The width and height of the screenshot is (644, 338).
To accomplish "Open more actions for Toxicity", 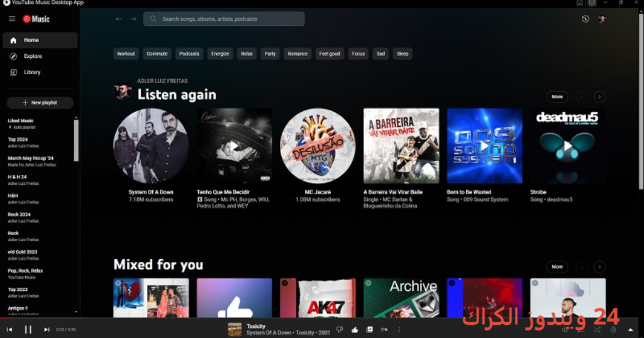I will click(x=399, y=329).
